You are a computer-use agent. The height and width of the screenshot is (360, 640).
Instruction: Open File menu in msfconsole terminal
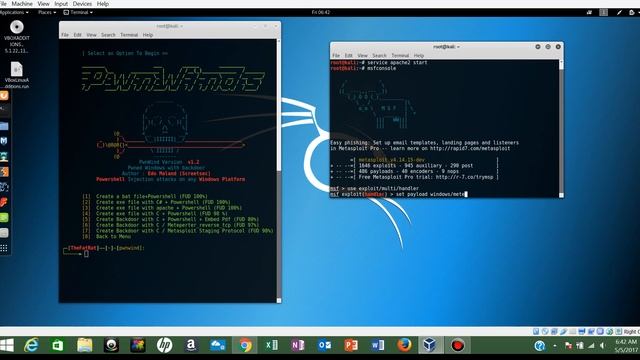[x=336, y=56]
